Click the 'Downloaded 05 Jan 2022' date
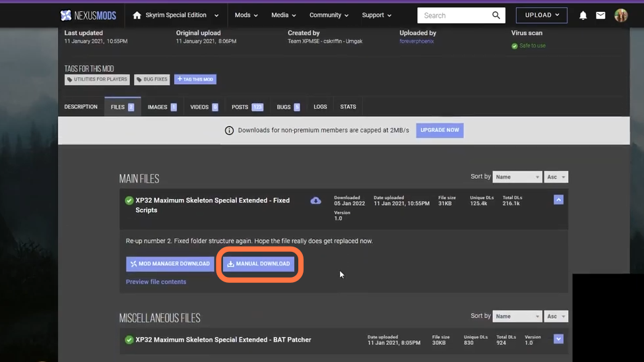 coord(349,200)
